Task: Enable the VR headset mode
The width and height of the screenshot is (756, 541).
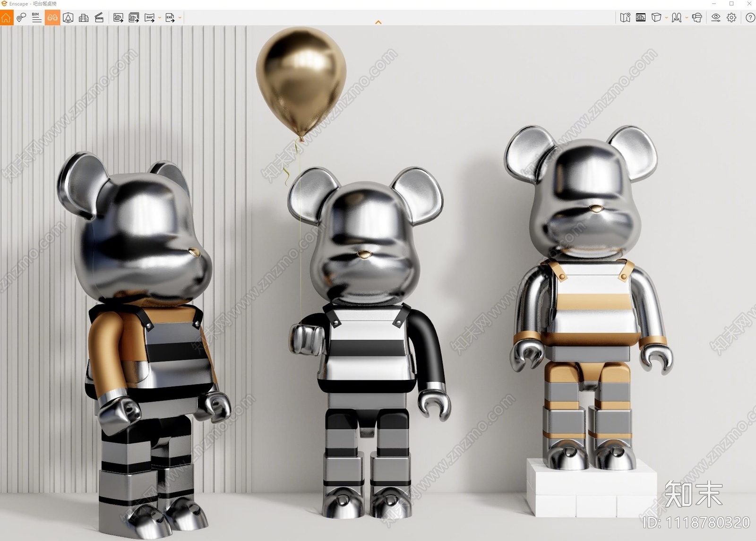Action: click(x=697, y=18)
